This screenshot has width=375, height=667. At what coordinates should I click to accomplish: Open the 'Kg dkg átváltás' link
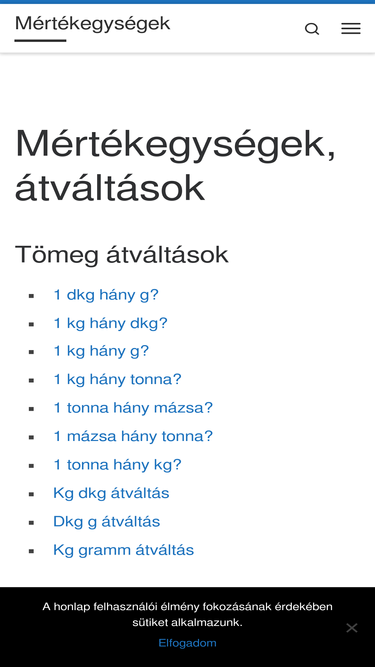point(111,493)
